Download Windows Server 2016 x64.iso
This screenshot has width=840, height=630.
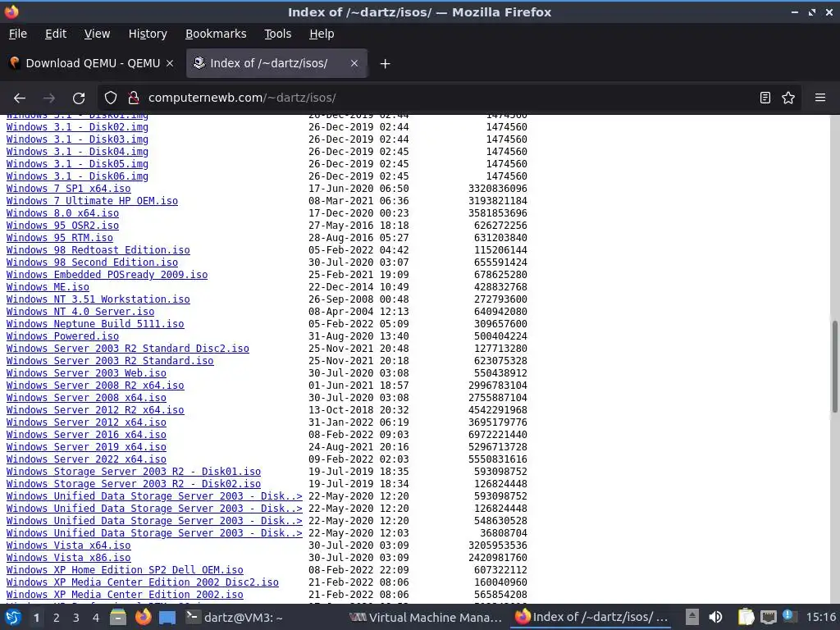click(x=86, y=435)
